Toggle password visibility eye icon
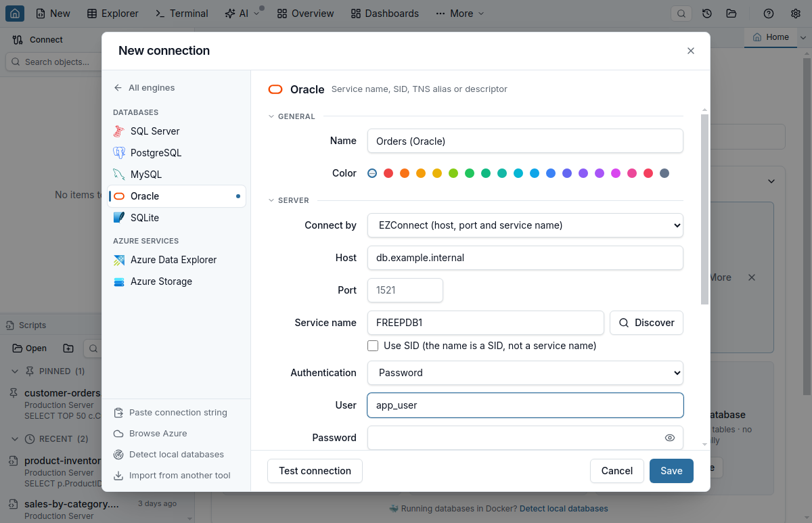This screenshot has height=523, width=812. [x=670, y=438]
